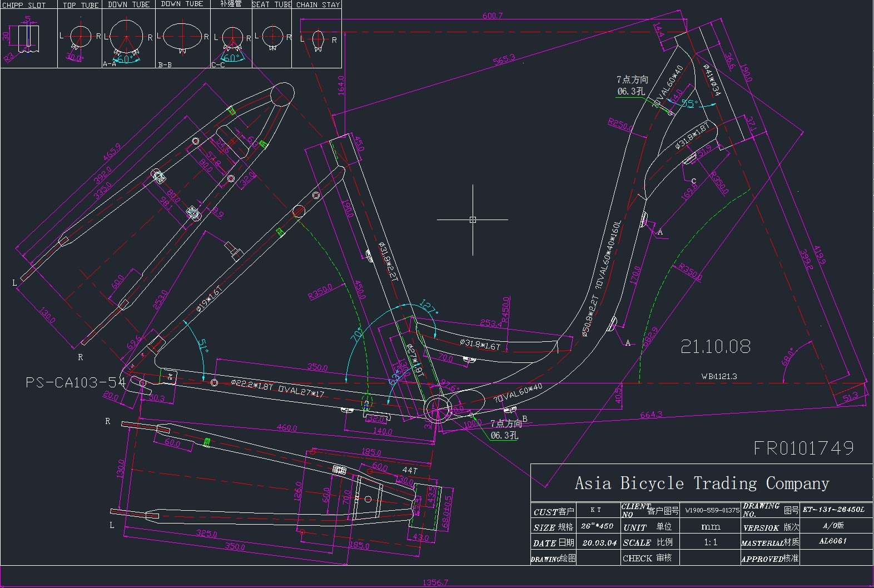Select the TOP TUBE cross-section circle
The width and height of the screenshot is (874, 588).
coord(80,37)
